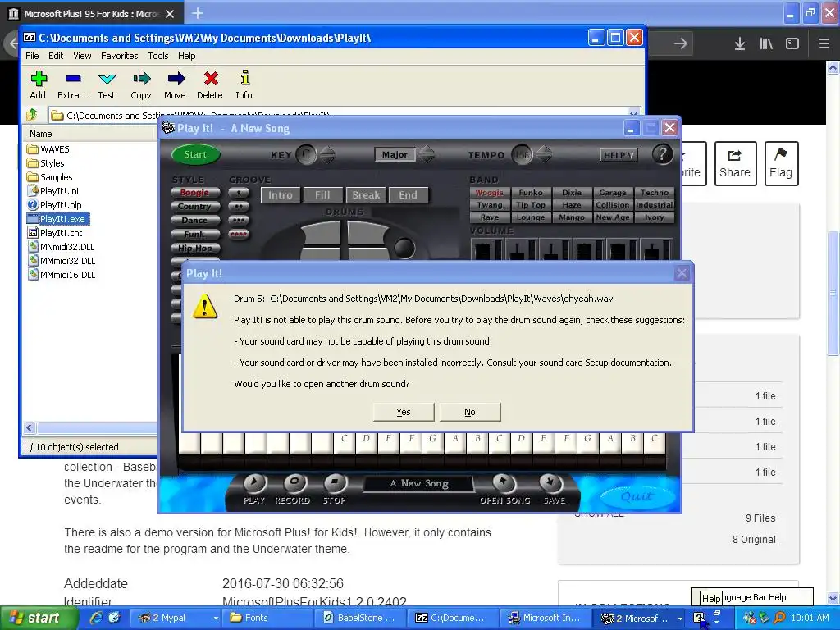Click the STOP knob in Play It

click(x=335, y=482)
